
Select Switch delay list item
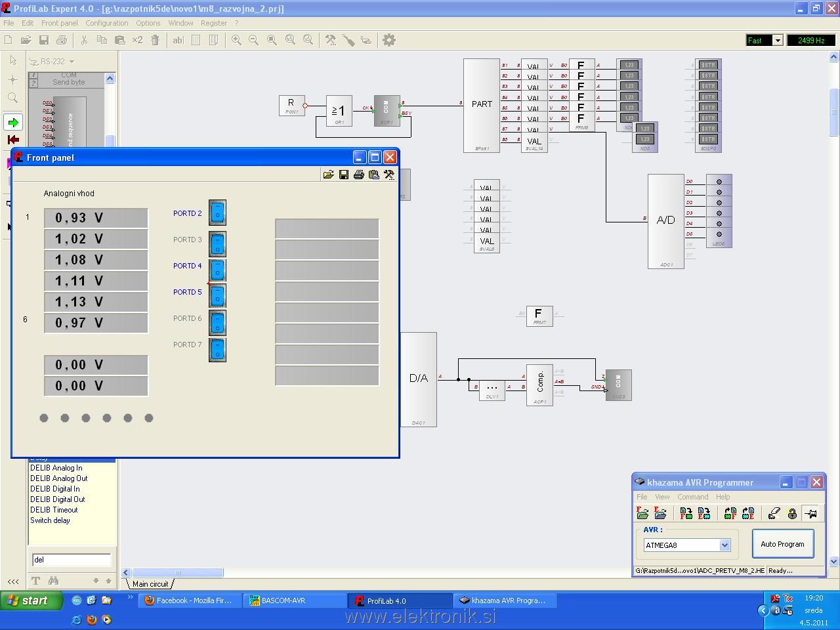tap(50, 520)
